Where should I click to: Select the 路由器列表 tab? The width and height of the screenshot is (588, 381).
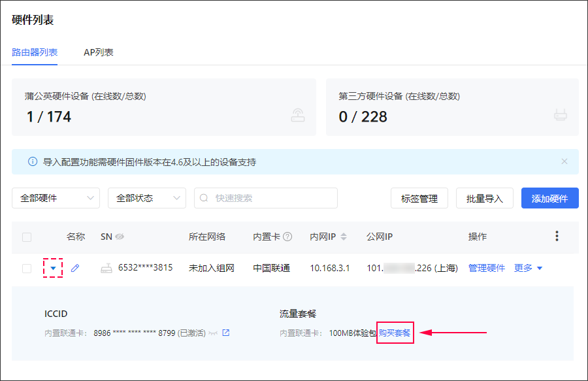(x=35, y=52)
